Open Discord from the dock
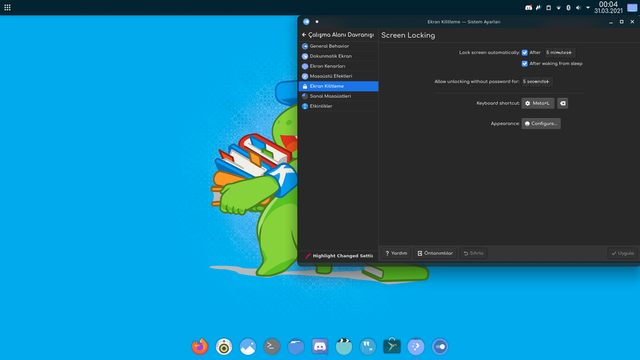Viewport: 640px width, 360px height. pyautogui.click(x=320, y=347)
